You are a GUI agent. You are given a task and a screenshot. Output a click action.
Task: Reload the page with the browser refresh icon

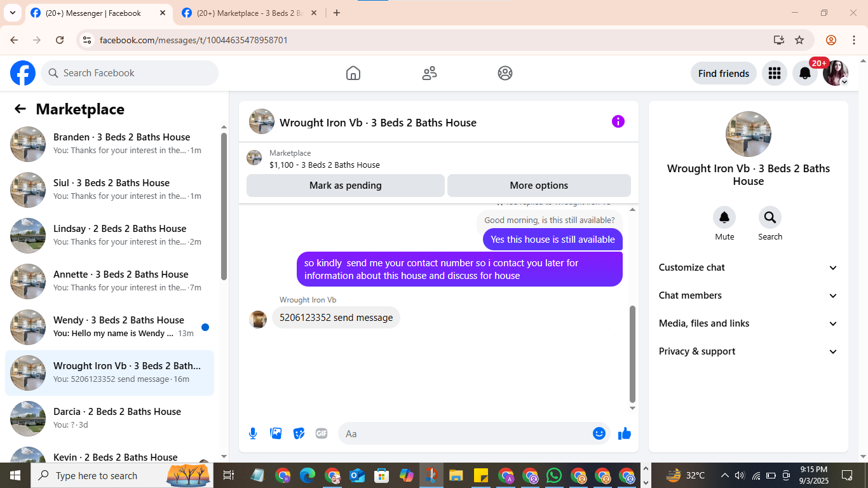coord(60,40)
